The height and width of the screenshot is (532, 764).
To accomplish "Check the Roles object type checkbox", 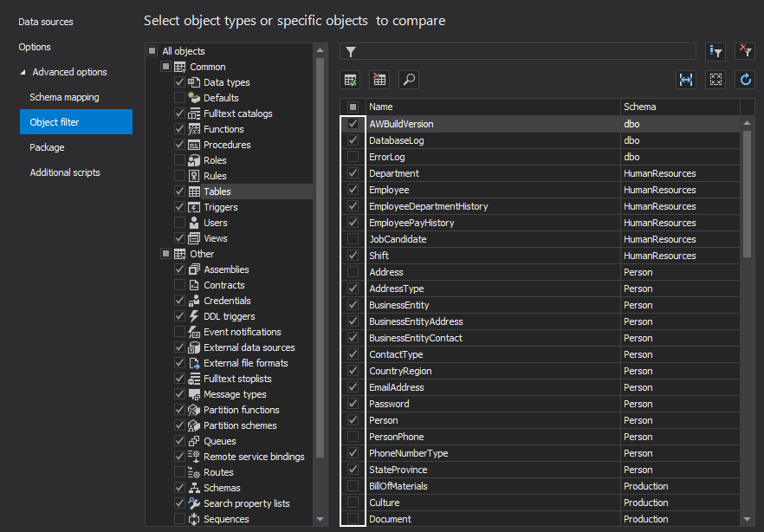I will 179,160.
